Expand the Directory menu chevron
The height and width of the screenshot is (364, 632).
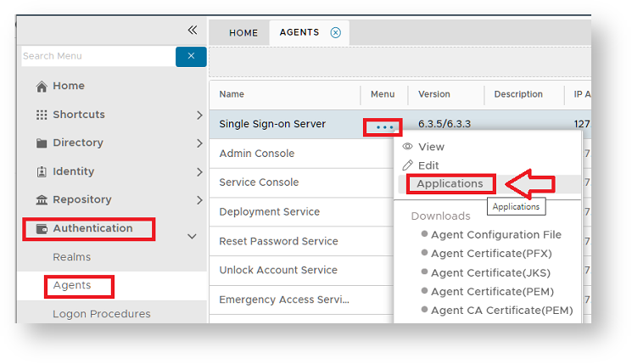click(199, 143)
